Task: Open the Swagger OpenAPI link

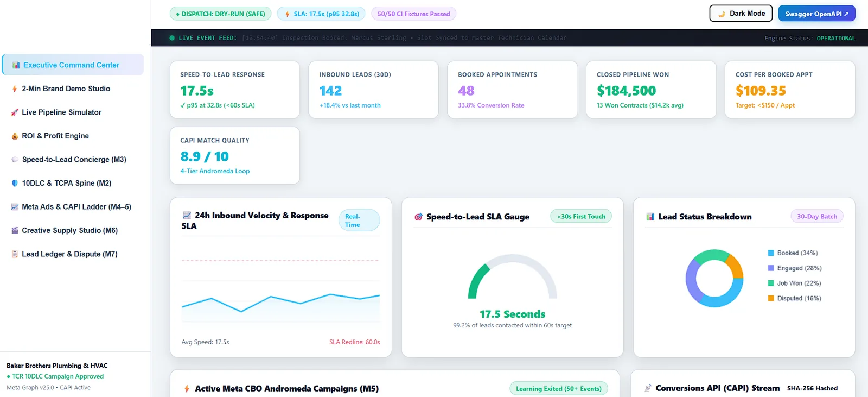Action: [816, 14]
